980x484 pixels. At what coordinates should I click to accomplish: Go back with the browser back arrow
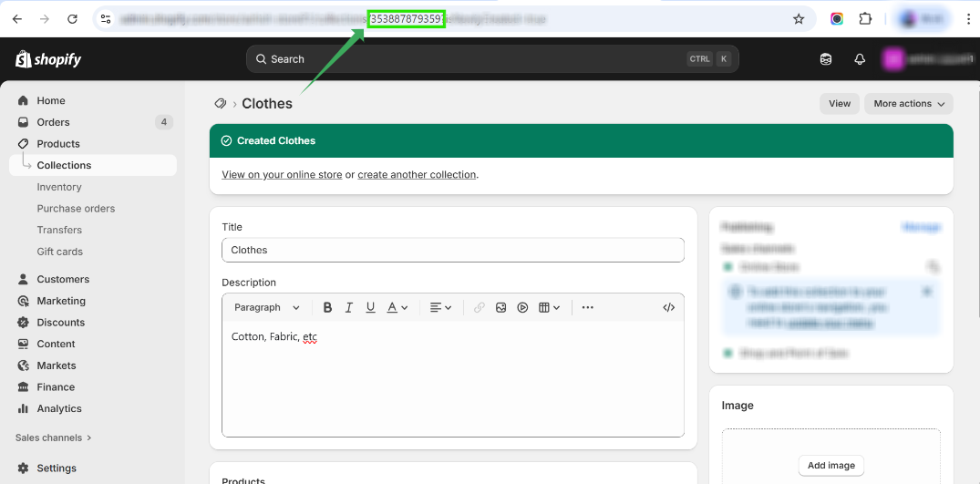[x=17, y=19]
